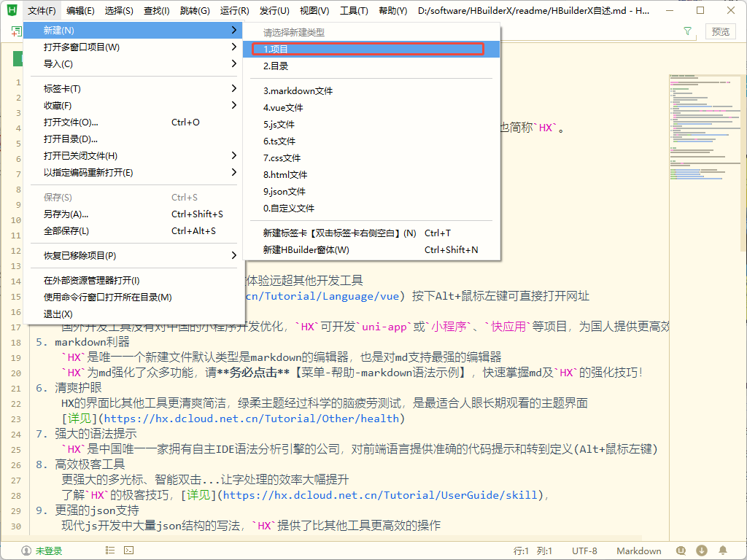Open the 帮助(Y) menu
Viewport: 747px width, 560px height.
click(393, 10)
